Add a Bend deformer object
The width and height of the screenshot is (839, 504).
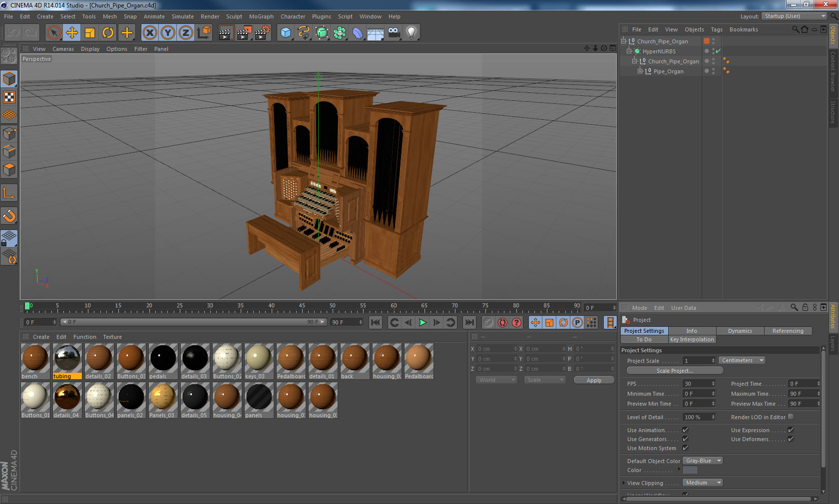(358, 33)
